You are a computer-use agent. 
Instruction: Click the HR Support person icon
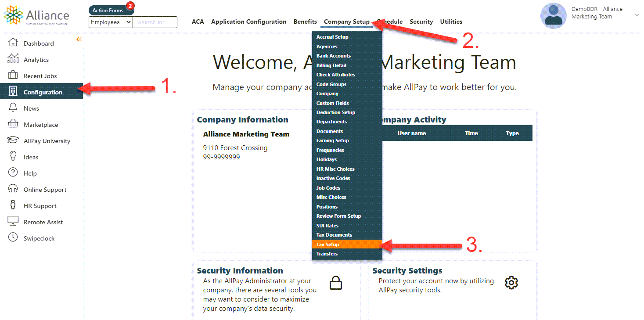coord(13,205)
